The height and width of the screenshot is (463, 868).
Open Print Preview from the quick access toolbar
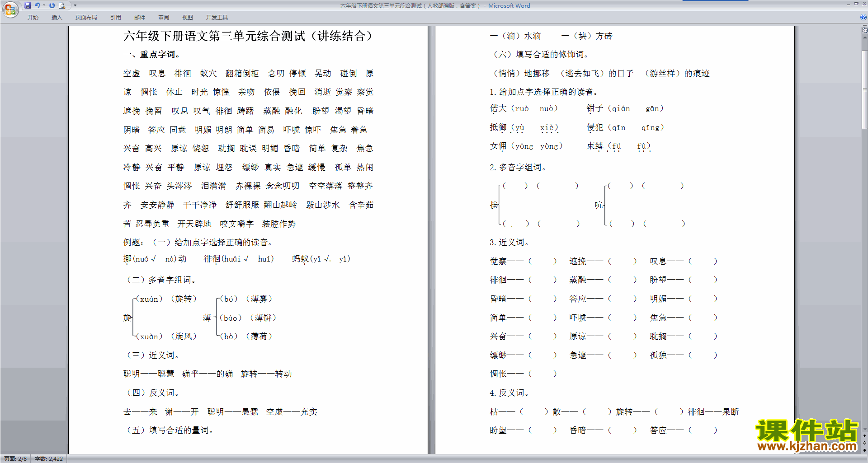click(x=62, y=5)
